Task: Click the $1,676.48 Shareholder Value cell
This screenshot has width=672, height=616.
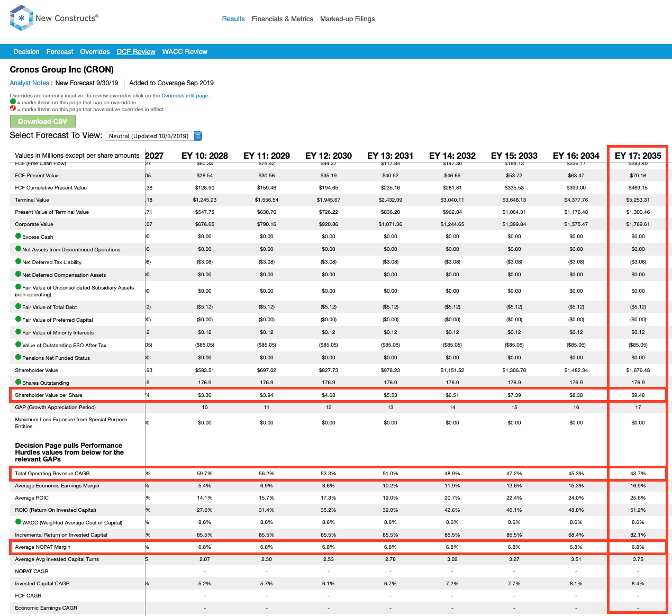Action: [x=638, y=370]
